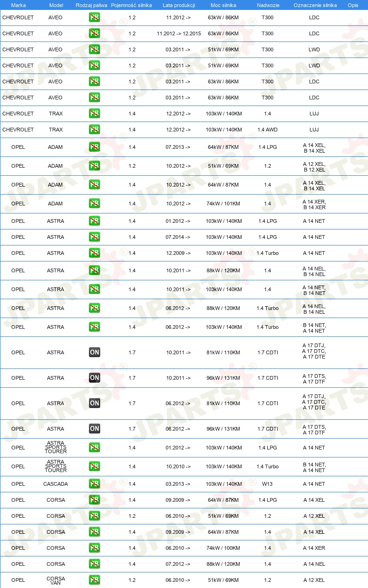Click the '11.2012 -> 12.2015' production years cell

[179, 33]
